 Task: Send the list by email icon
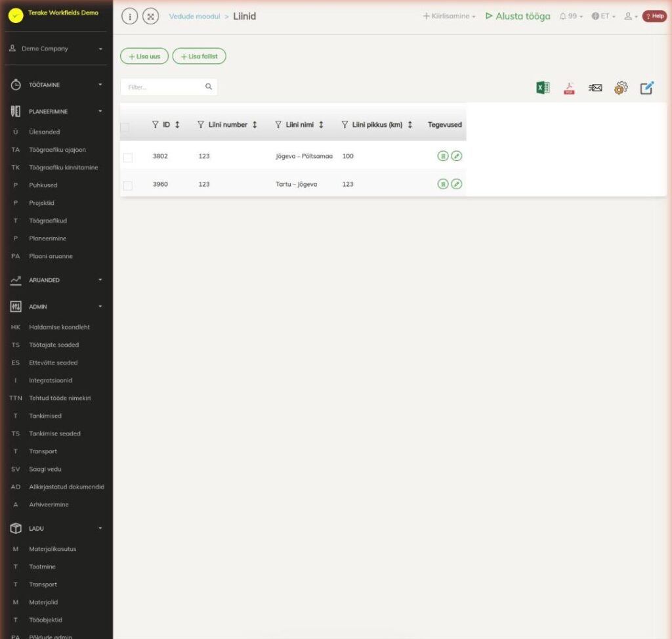click(x=595, y=88)
